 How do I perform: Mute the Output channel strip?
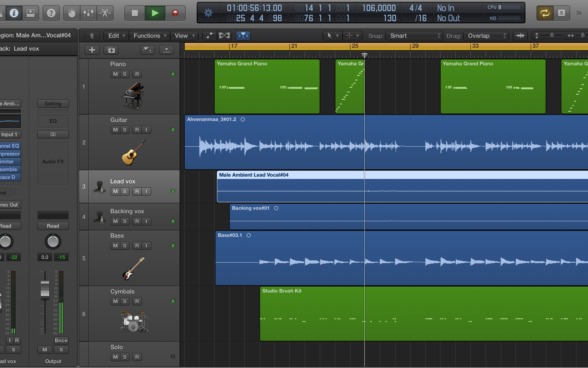point(45,350)
